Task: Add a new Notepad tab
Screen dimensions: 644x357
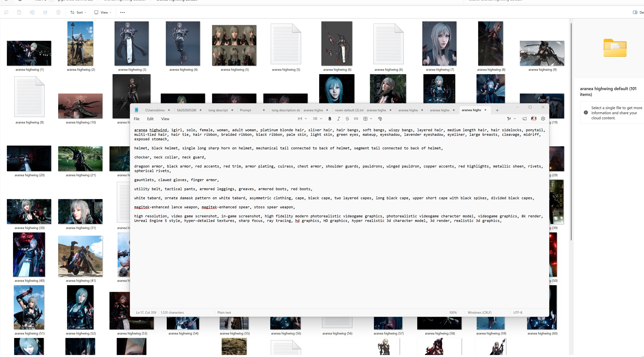Action: [497, 110]
